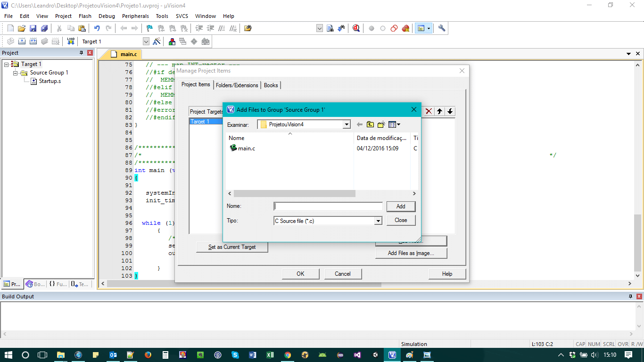This screenshot has height=362, width=644.
Task: Click the Move Up arrow icon
Action: (439, 111)
